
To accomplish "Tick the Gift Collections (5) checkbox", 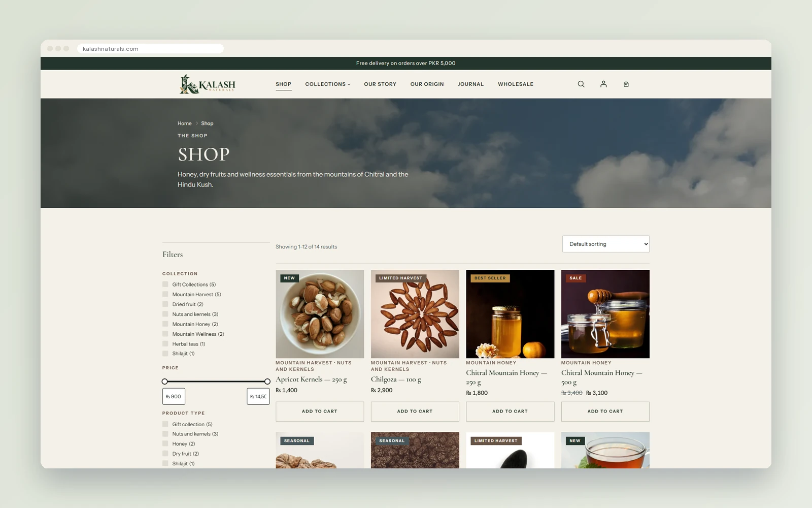I will 165,284.
